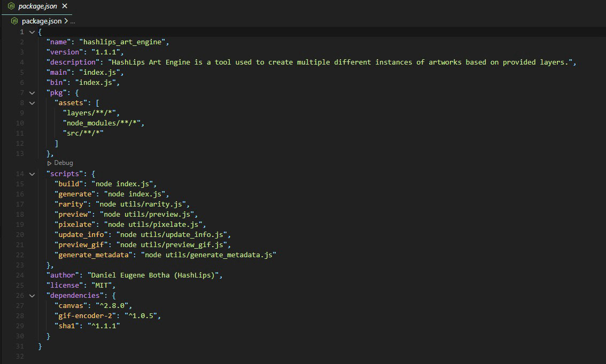Viewport: 606px width, 364px height.
Task: Click the "MIT" license value
Action: (102, 285)
